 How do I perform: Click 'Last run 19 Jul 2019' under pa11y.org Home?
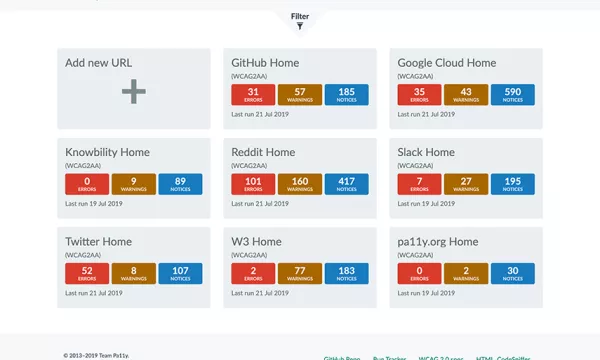tap(426, 293)
